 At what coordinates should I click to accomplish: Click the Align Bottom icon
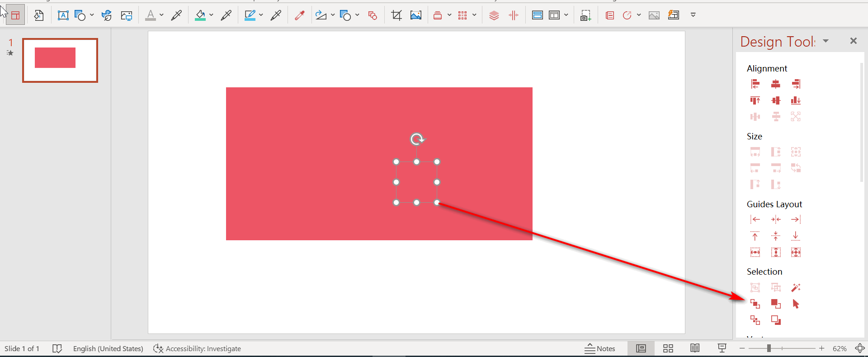point(796,100)
